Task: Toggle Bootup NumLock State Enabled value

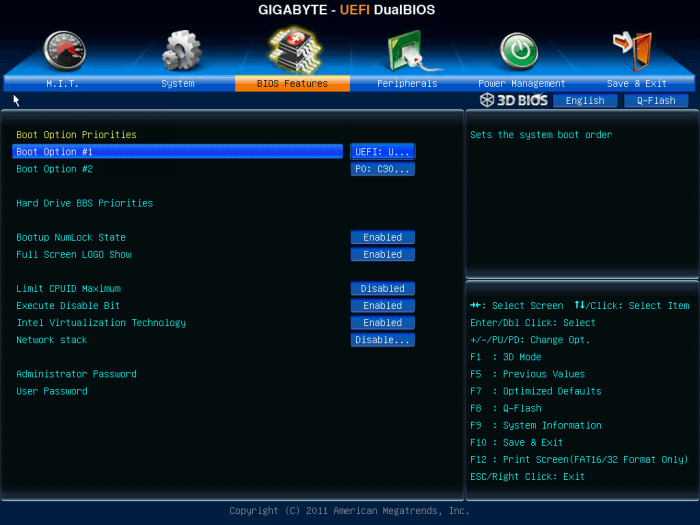Action: coord(382,237)
